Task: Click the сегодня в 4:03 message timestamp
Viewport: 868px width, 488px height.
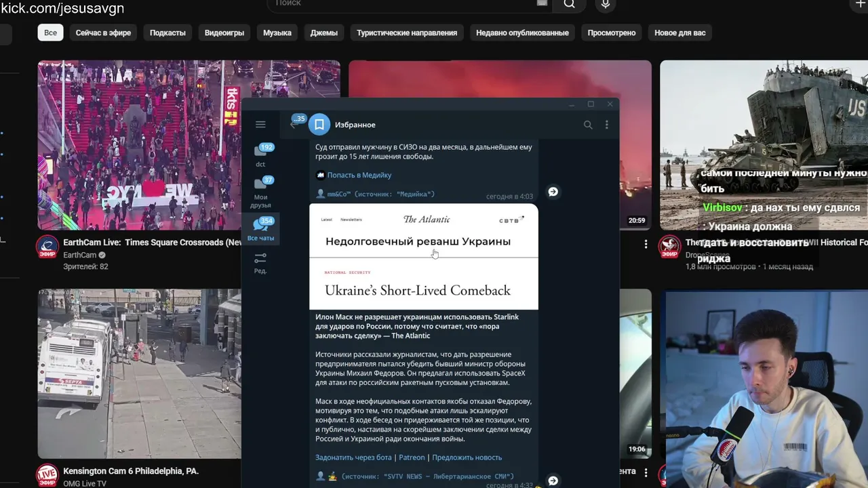Action: [x=509, y=197]
